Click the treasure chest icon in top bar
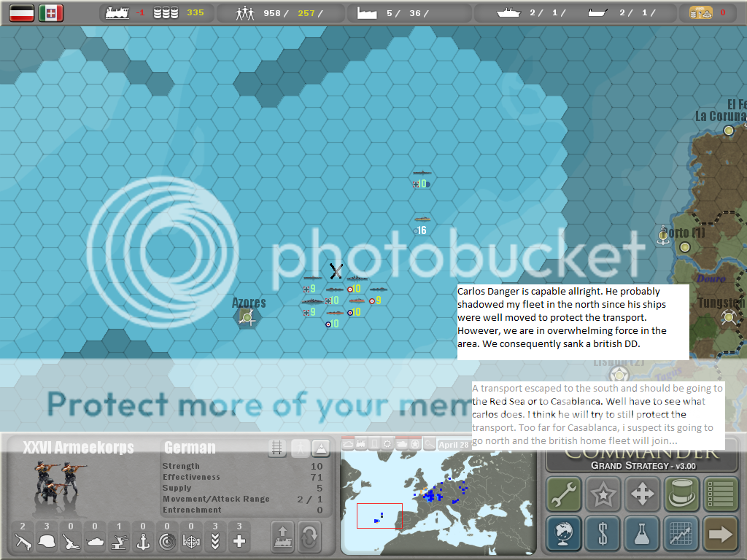 (700, 12)
